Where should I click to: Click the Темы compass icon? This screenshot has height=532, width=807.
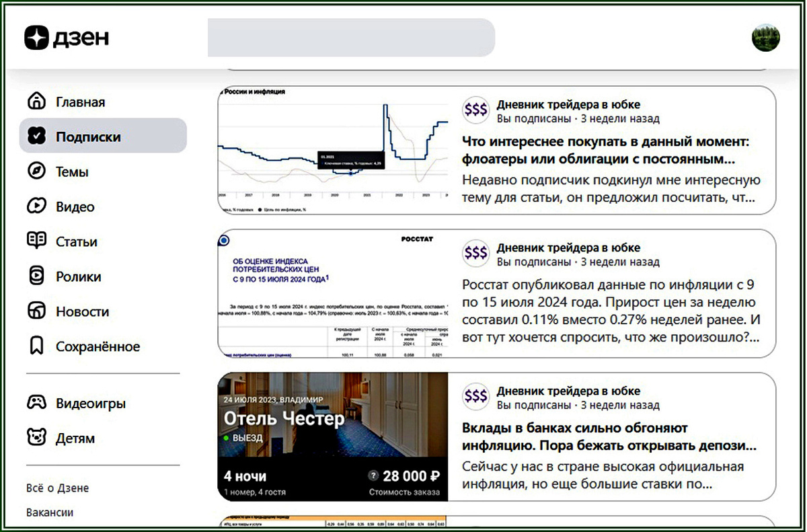[36, 172]
